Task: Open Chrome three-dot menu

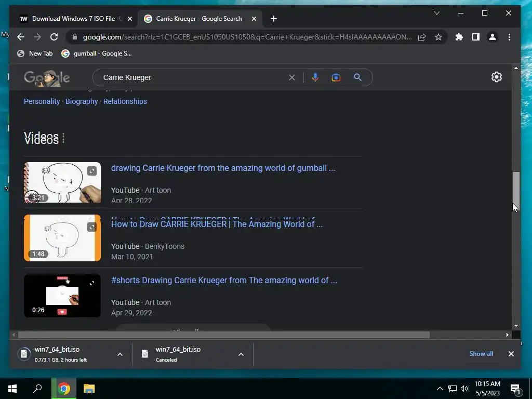Action: pyautogui.click(x=509, y=37)
